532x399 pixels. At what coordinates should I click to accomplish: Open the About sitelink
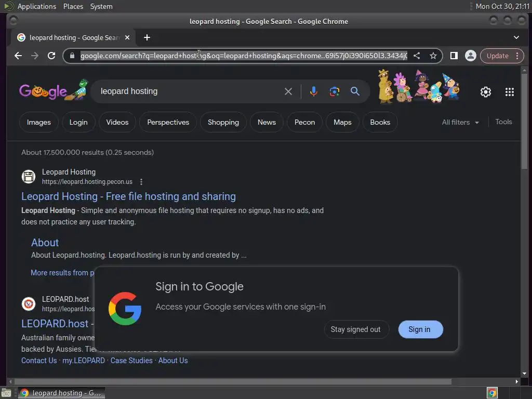(45, 243)
